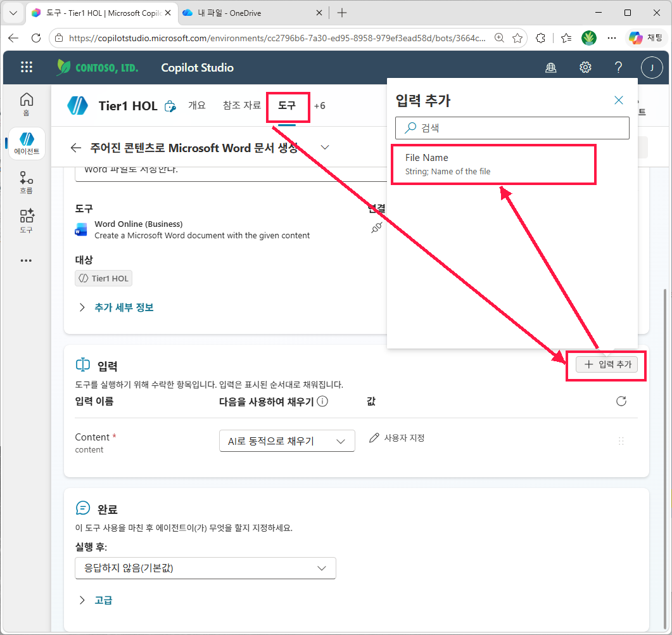The image size is (672, 635).
Task: Navigate back in the browser
Action: [13, 38]
